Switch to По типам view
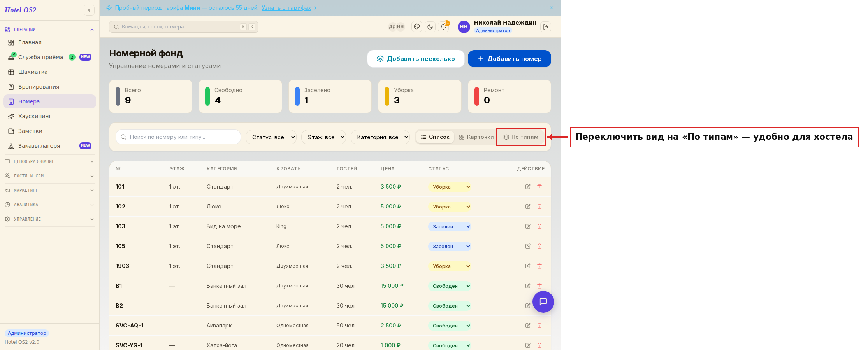868x350 pixels. 521,137
